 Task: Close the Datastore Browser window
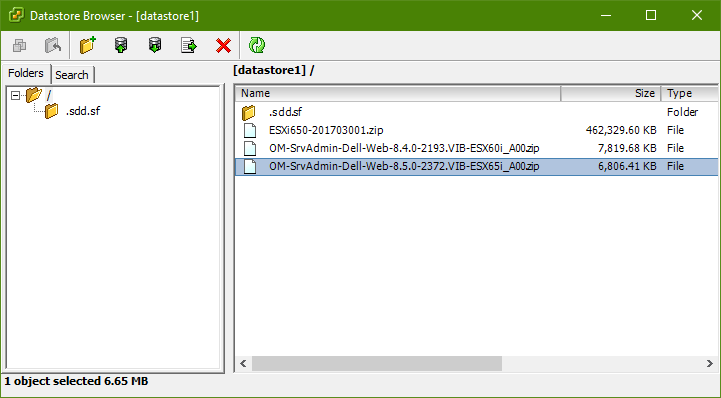point(697,15)
